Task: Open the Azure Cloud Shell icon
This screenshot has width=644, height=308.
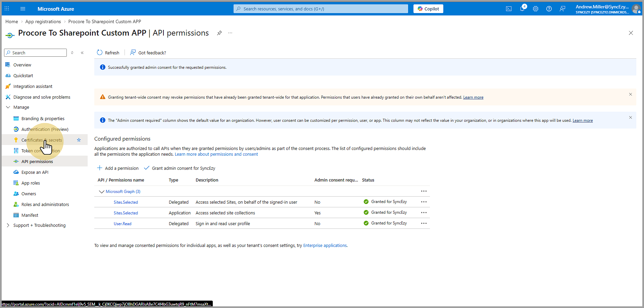Action: tap(509, 9)
